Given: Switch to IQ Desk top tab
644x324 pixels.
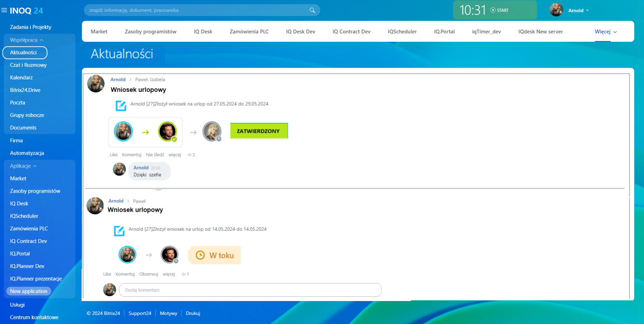Looking at the screenshot, I should 203,32.
